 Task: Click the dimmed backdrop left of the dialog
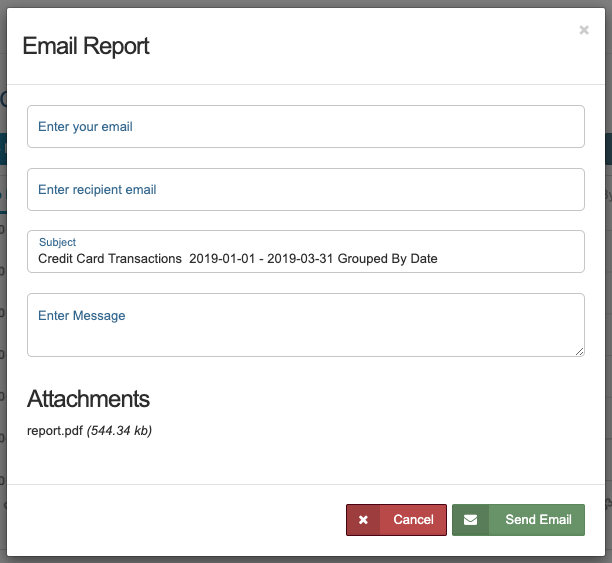pyautogui.click(x=3, y=300)
